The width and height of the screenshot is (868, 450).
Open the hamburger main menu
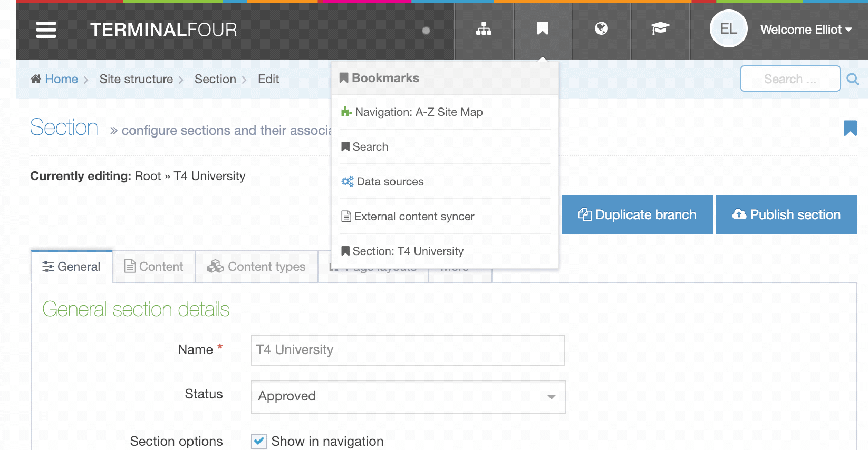(x=46, y=30)
